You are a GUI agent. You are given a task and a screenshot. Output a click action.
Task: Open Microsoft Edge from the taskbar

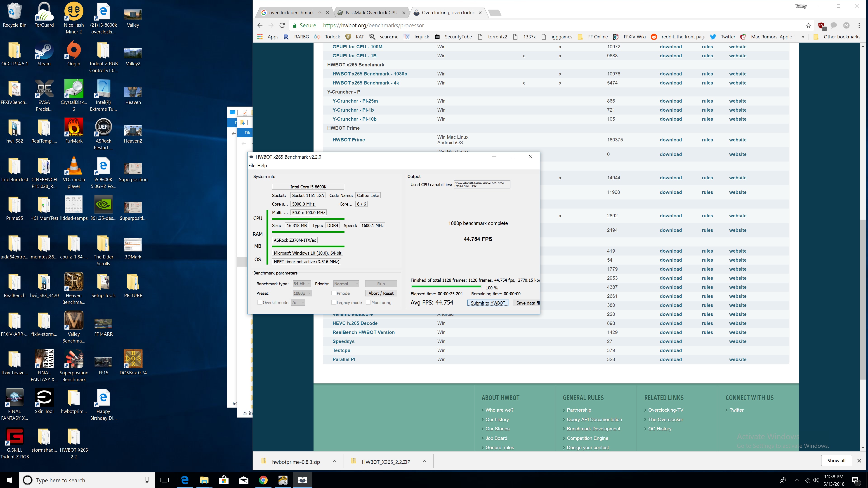tap(185, 480)
